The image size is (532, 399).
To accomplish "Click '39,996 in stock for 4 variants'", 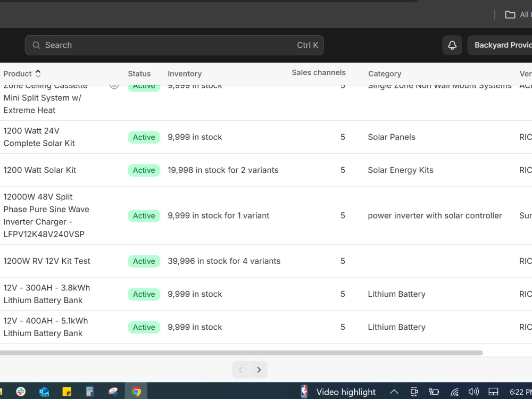I will tap(224, 261).
